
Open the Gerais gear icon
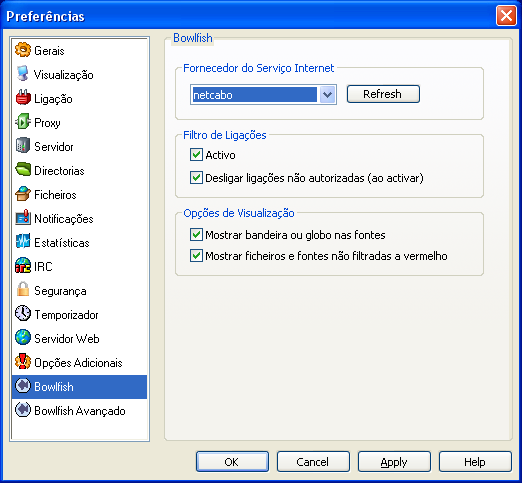click(x=23, y=50)
